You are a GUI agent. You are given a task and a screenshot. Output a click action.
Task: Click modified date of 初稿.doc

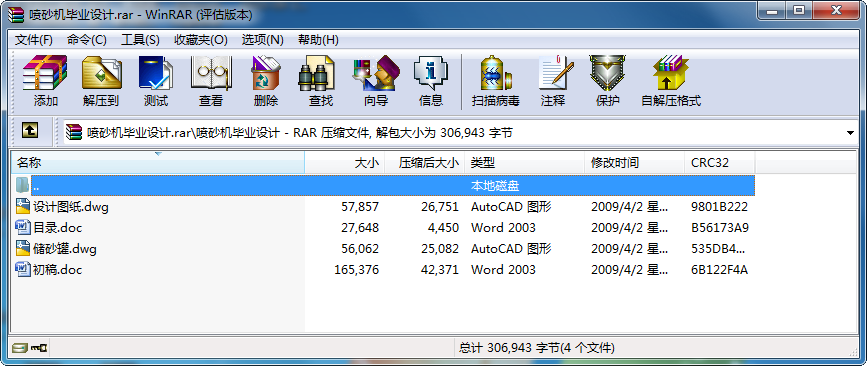[629, 270]
